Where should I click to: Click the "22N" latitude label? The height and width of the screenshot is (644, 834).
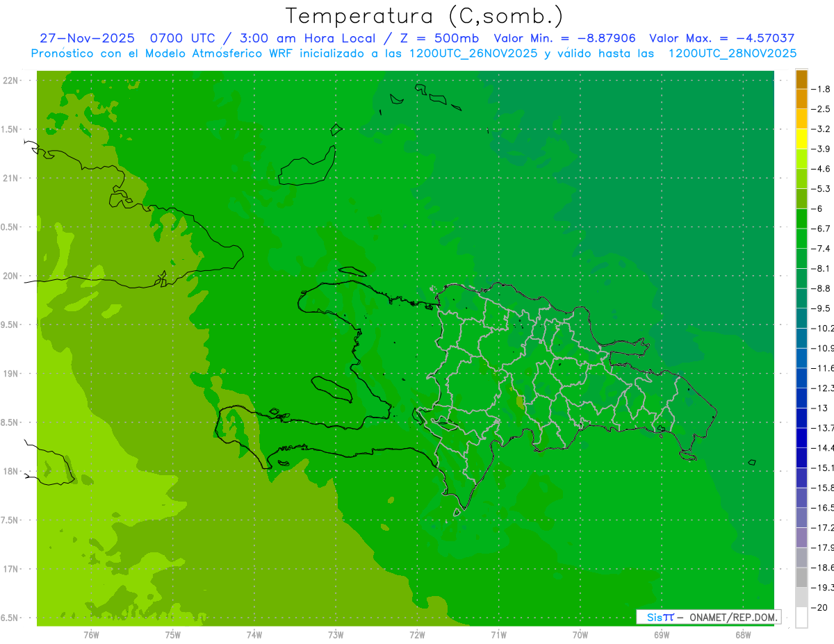[10, 81]
